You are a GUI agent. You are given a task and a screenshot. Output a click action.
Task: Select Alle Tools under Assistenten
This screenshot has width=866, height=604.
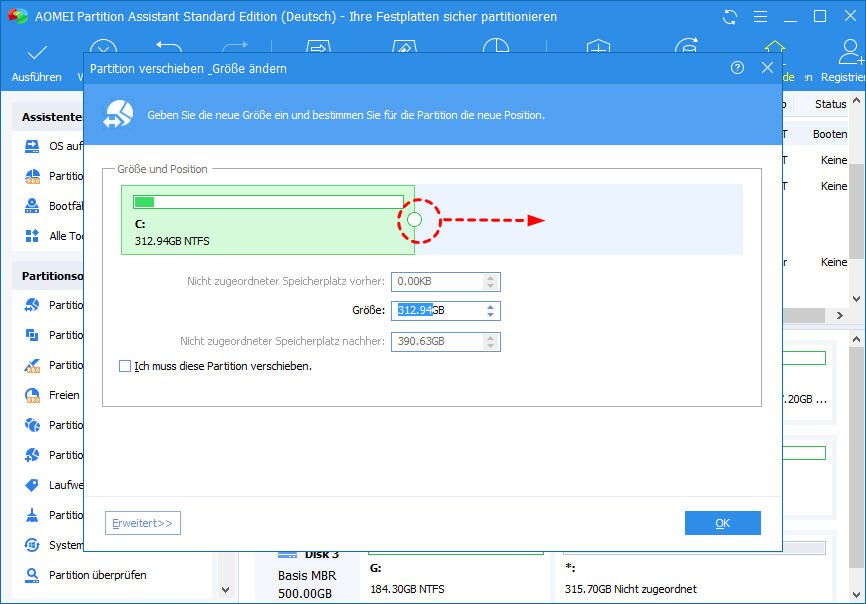pos(55,236)
